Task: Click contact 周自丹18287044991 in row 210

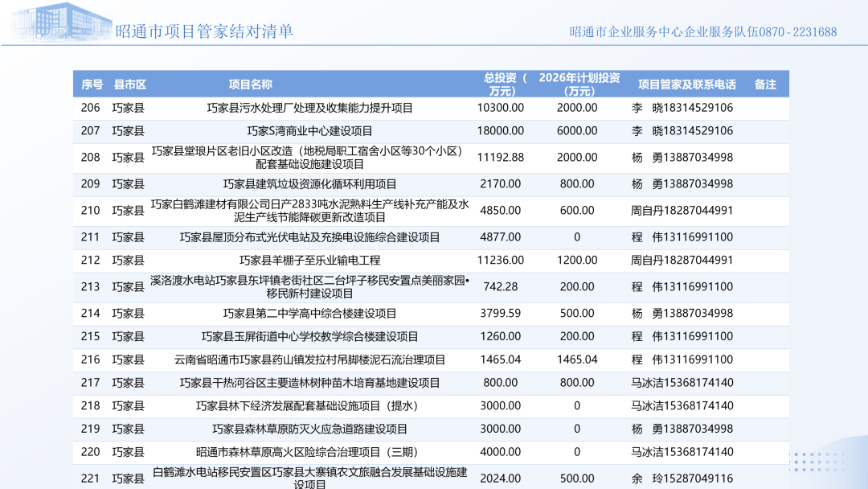Action: (x=682, y=211)
